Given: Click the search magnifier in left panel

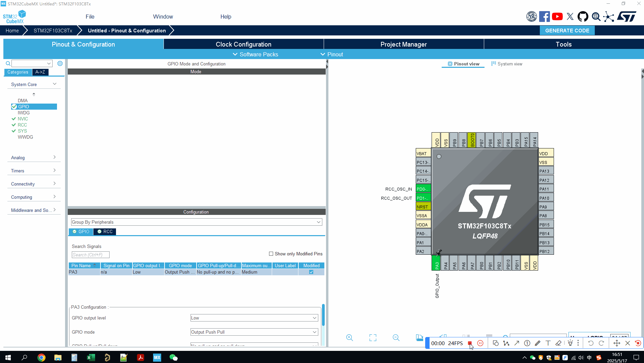Looking at the screenshot, I should tap(8, 63).
